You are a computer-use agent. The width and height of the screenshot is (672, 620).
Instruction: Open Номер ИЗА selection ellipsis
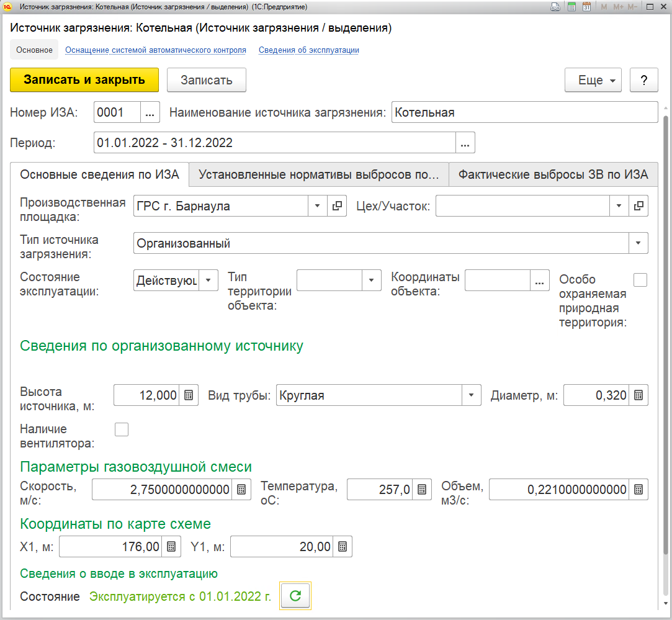150,112
